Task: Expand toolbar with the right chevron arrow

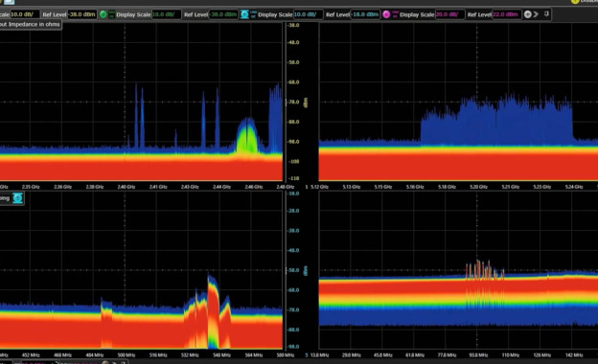Action: 536,14
